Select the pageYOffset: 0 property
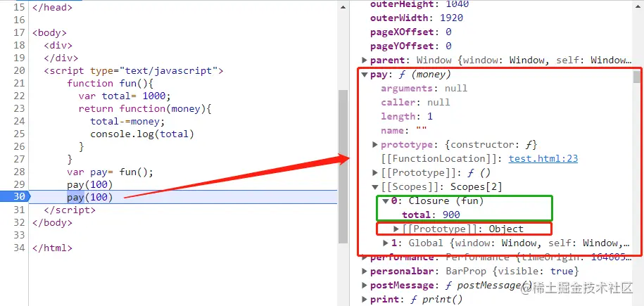 (x=411, y=46)
